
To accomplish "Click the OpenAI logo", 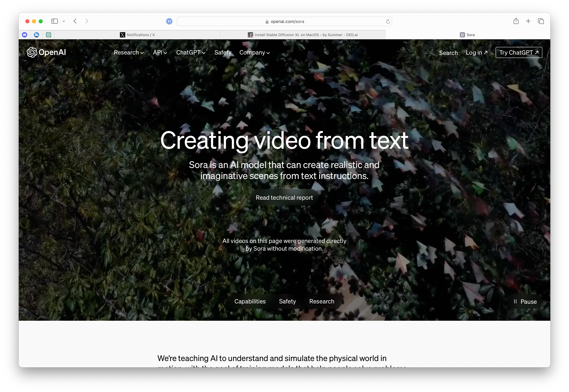I will click(x=46, y=52).
